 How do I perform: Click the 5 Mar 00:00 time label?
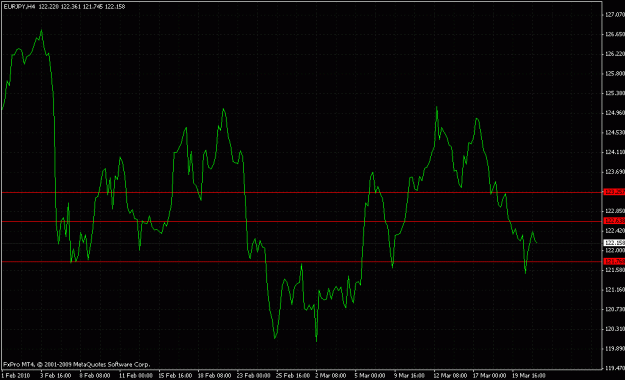click(370, 375)
